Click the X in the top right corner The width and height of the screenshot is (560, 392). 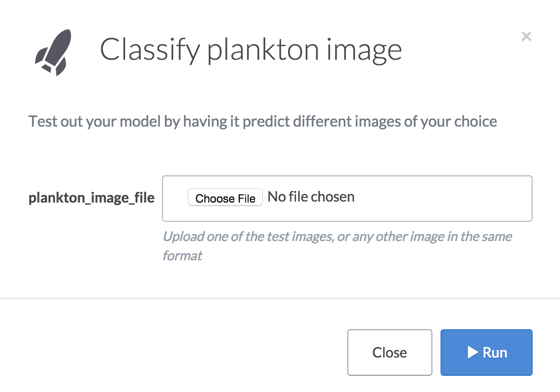click(x=527, y=36)
